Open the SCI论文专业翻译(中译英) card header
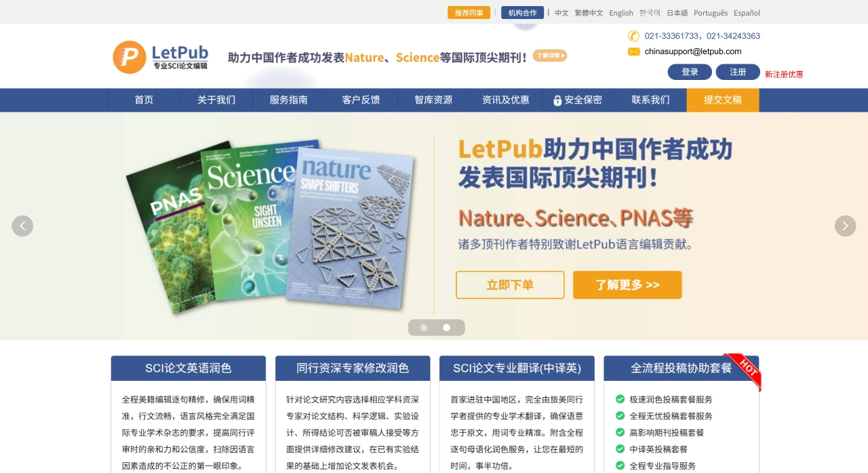This screenshot has width=868, height=473. (517, 368)
